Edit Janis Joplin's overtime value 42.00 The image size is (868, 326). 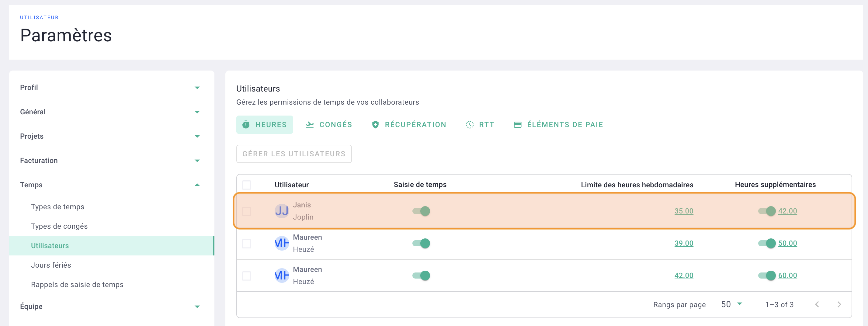(787, 211)
